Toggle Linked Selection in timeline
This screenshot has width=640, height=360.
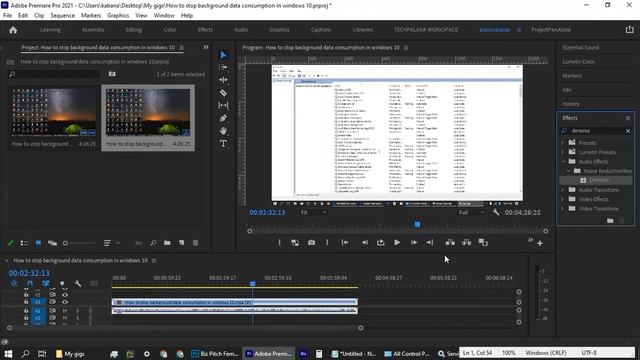[x=46, y=283]
